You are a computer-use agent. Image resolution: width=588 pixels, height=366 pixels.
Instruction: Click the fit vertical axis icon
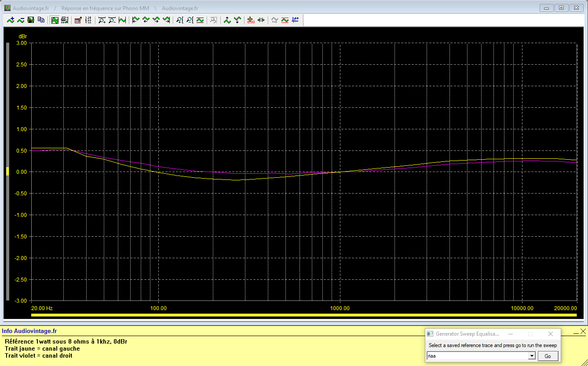[200, 20]
